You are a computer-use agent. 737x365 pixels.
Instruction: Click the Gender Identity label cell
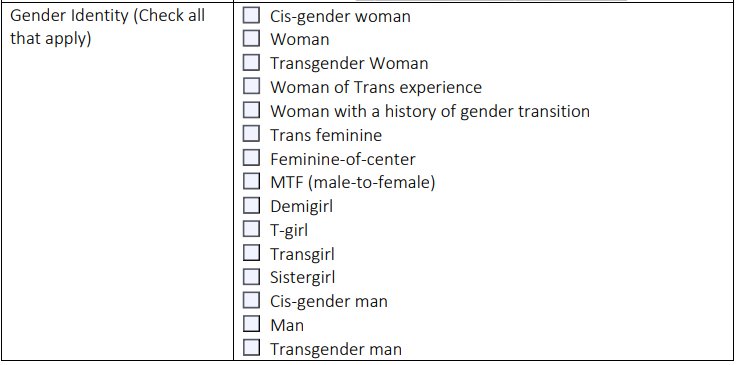tap(118, 181)
